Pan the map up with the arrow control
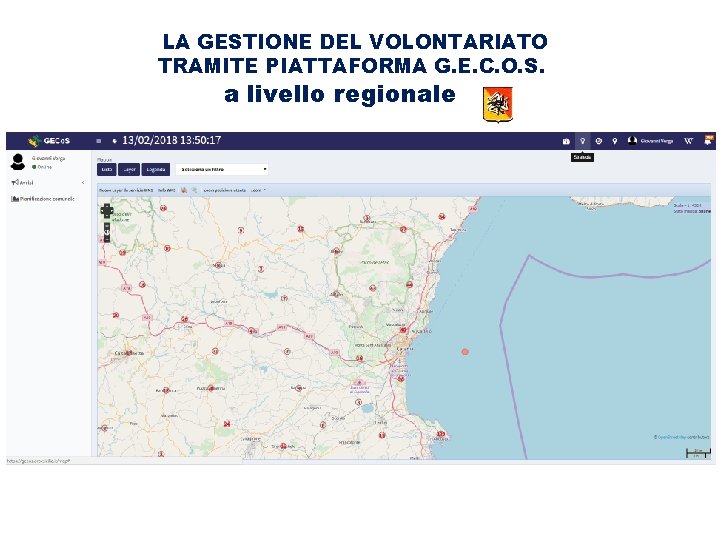Screen dimensions: 720x540 (x=107, y=206)
